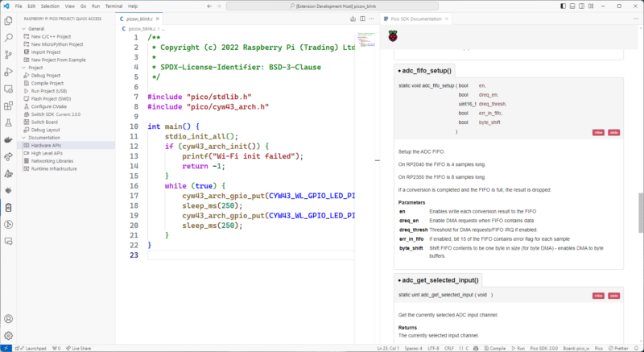Change Board: pico_w in status bar
This screenshot has width=644, height=352.
tap(576, 348)
